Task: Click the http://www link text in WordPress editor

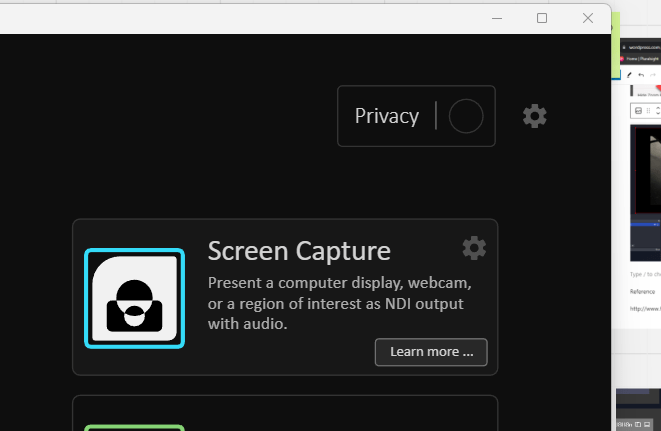Action: pos(645,309)
